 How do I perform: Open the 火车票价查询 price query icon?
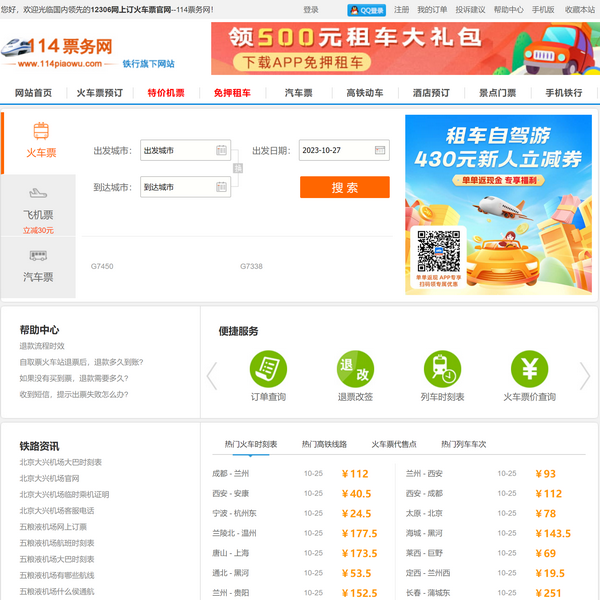(529, 370)
